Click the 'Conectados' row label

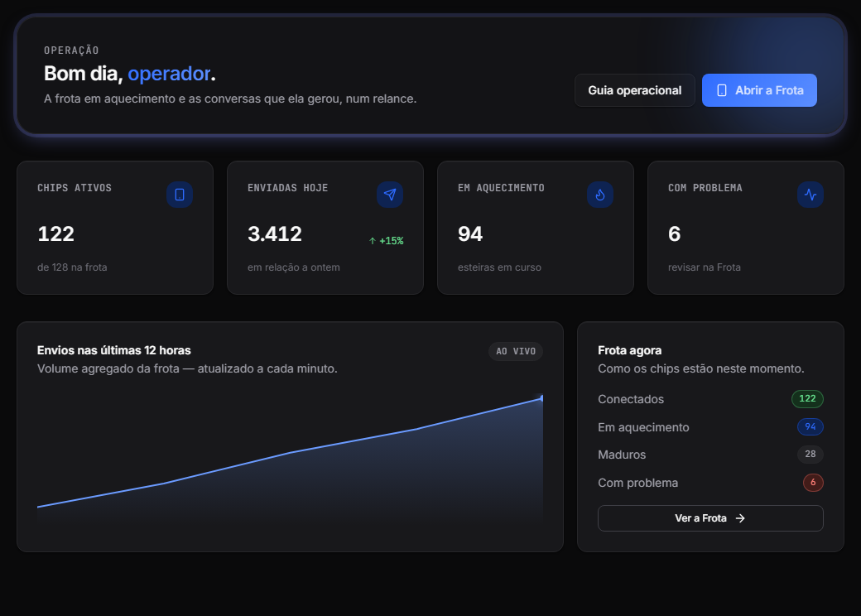coord(631,399)
